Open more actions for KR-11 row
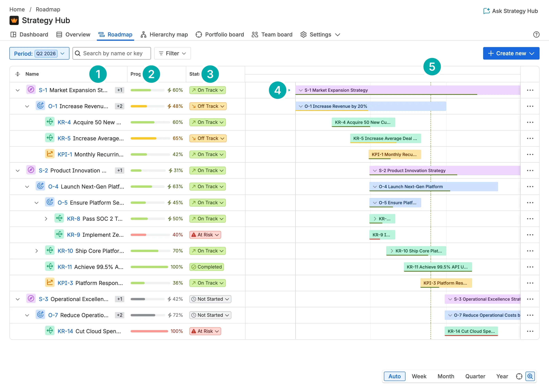549x392 pixels. pyautogui.click(x=530, y=267)
